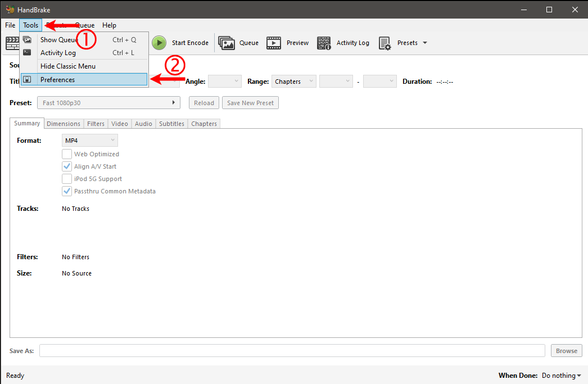Click the 'No Filters' text

click(75, 257)
